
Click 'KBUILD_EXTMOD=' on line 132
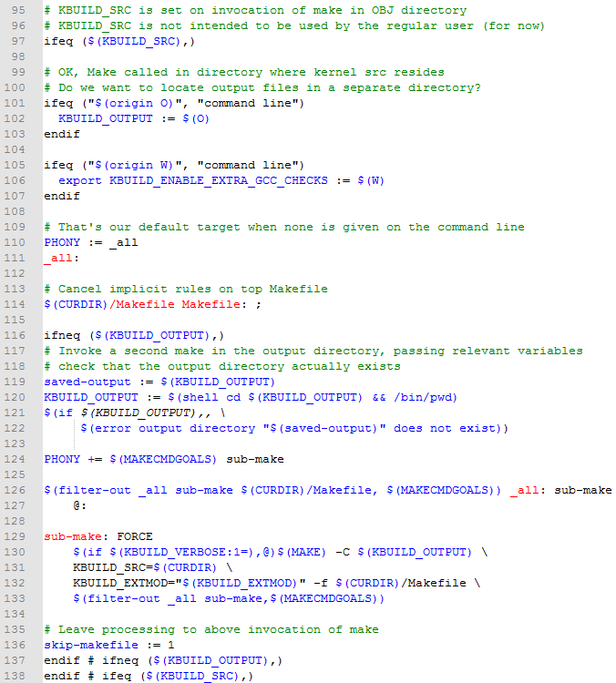[x=124, y=583]
